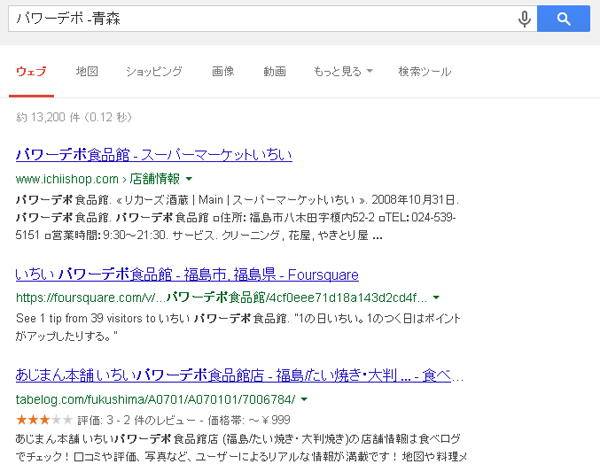Viewport: 600px width, 464px height.
Task: Open the Foursquare いちいパワーデポ食品館 result
Action: [187, 275]
